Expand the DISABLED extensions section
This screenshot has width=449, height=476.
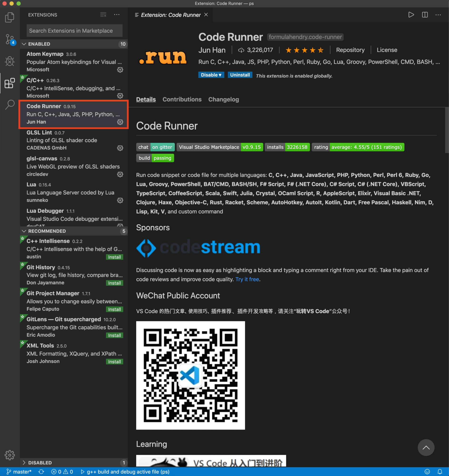pyautogui.click(x=74, y=463)
